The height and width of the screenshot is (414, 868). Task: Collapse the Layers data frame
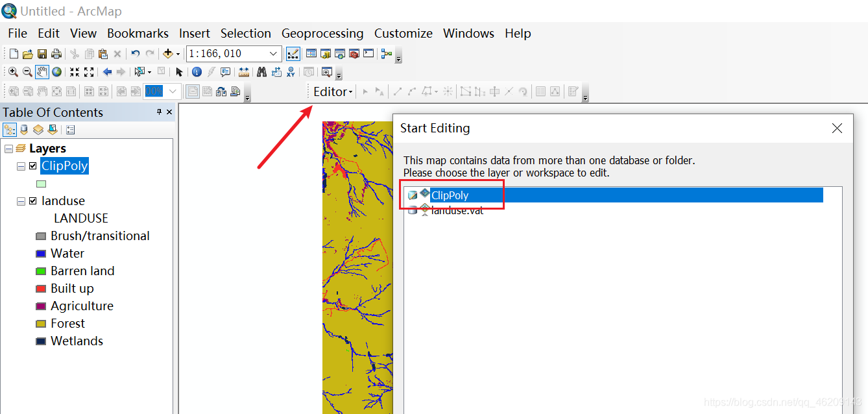[x=8, y=149]
